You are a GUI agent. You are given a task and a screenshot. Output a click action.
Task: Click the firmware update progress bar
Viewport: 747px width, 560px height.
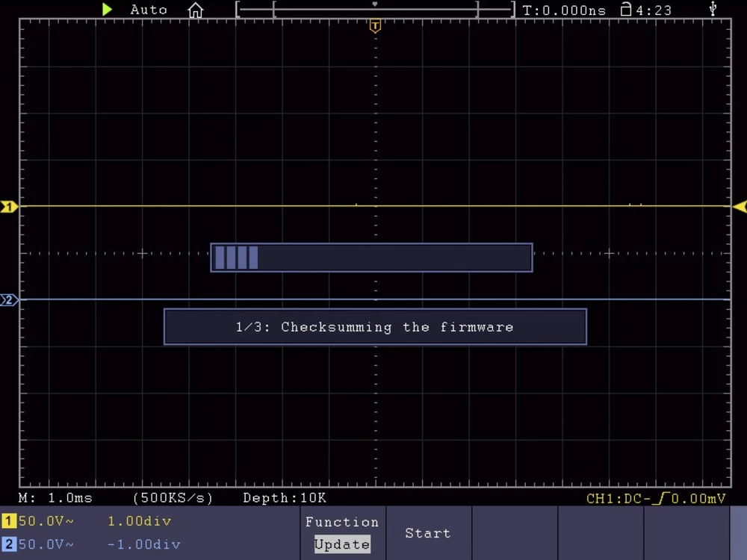point(371,258)
